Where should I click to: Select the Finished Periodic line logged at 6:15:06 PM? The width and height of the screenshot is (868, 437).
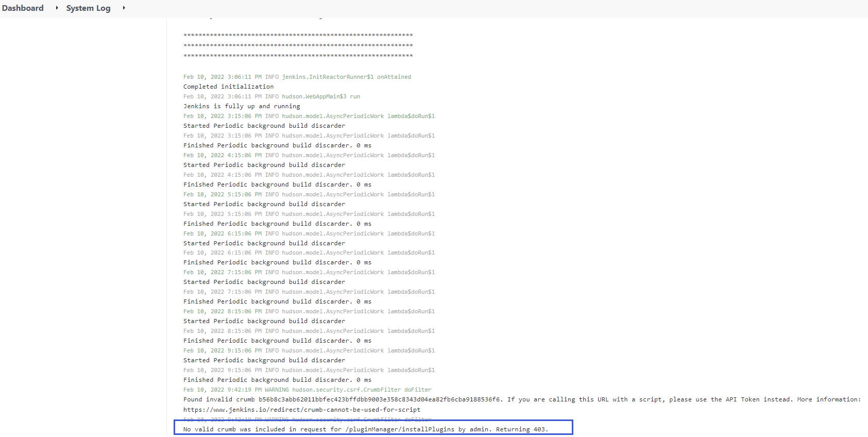(277, 262)
